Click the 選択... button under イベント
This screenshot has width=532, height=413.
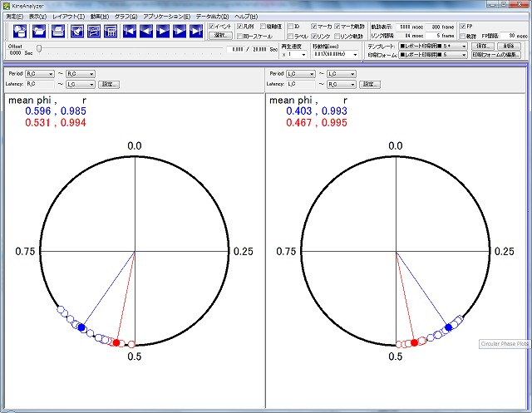click(221, 35)
